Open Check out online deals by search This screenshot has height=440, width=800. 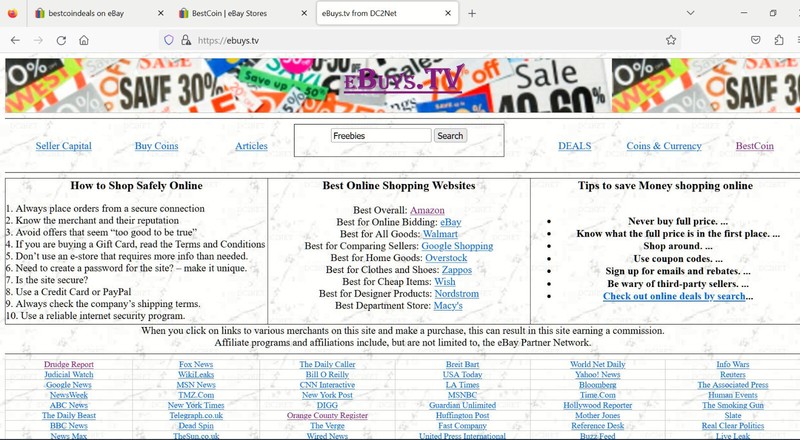click(674, 296)
